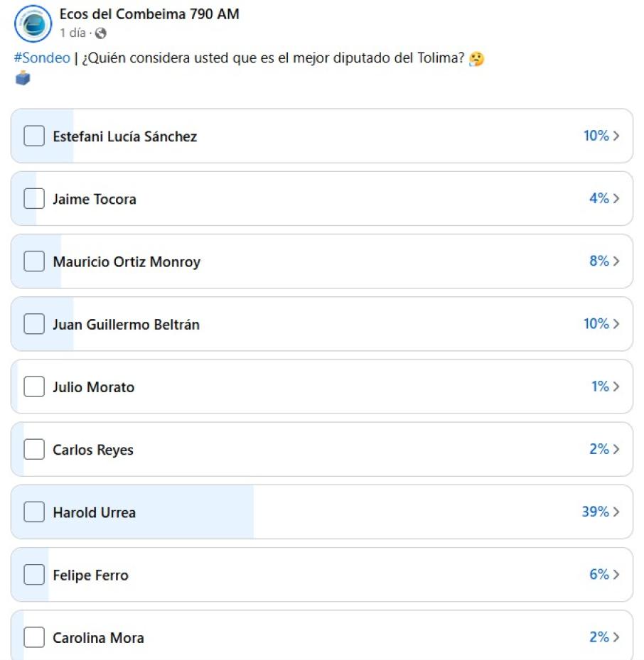Click the thinking face emoji
The height and width of the screenshot is (660, 644).
(476, 59)
